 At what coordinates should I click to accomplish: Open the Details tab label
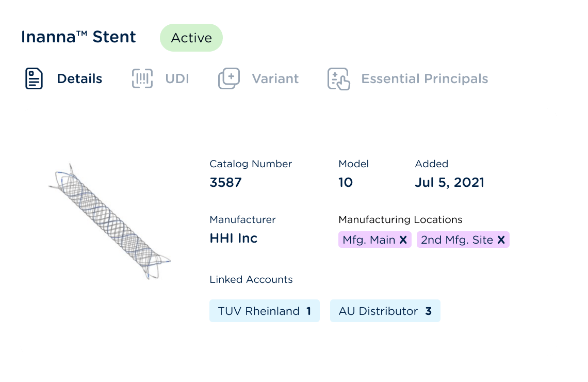(x=79, y=79)
